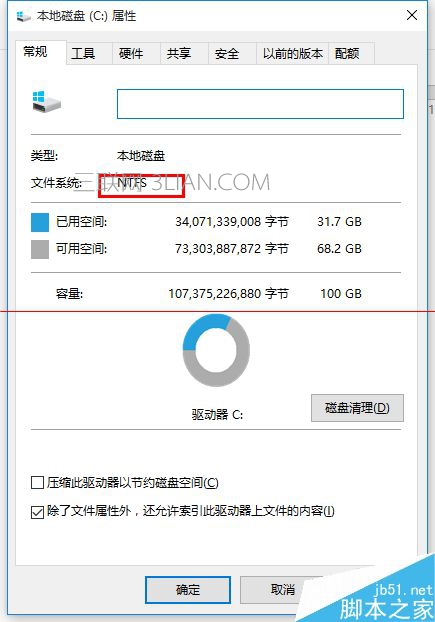Click the Windows drive icon beside the name field

47,102
